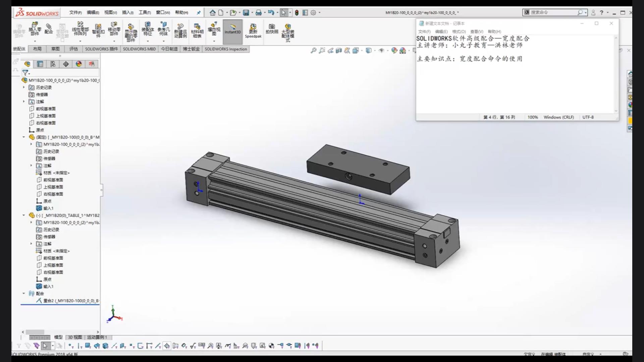This screenshot has height=362, width=644.
Task: Toggle the Instant3D button
Action: [x=232, y=32]
